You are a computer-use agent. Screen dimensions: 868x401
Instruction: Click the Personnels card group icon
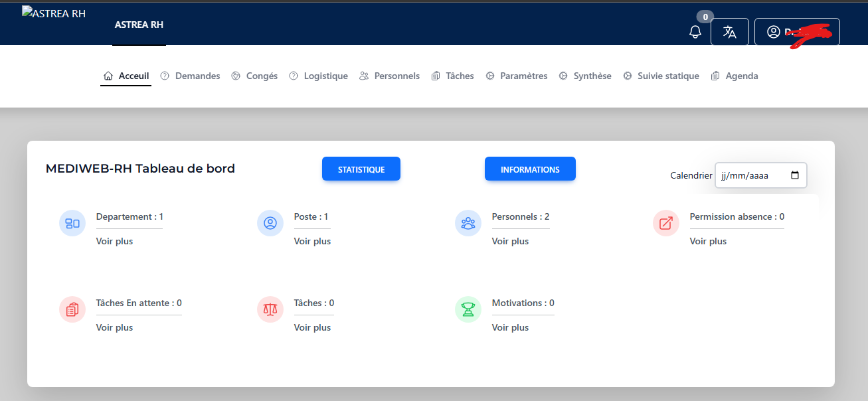tap(468, 223)
